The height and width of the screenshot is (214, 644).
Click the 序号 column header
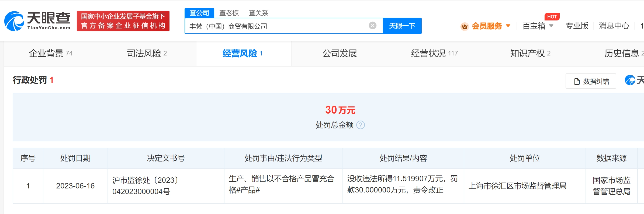[28, 158]
